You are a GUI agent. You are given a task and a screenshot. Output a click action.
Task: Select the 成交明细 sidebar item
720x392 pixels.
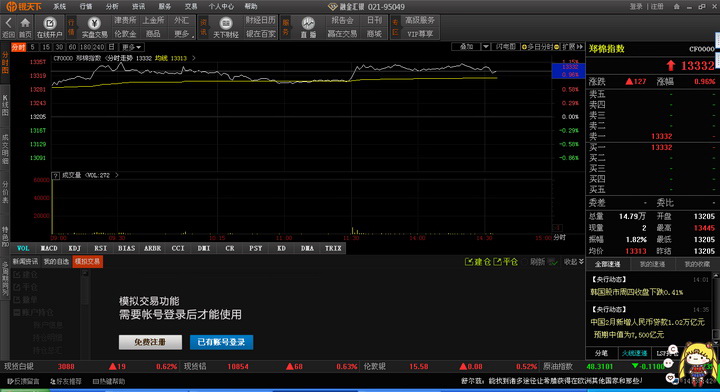click(x=5, y=149)
